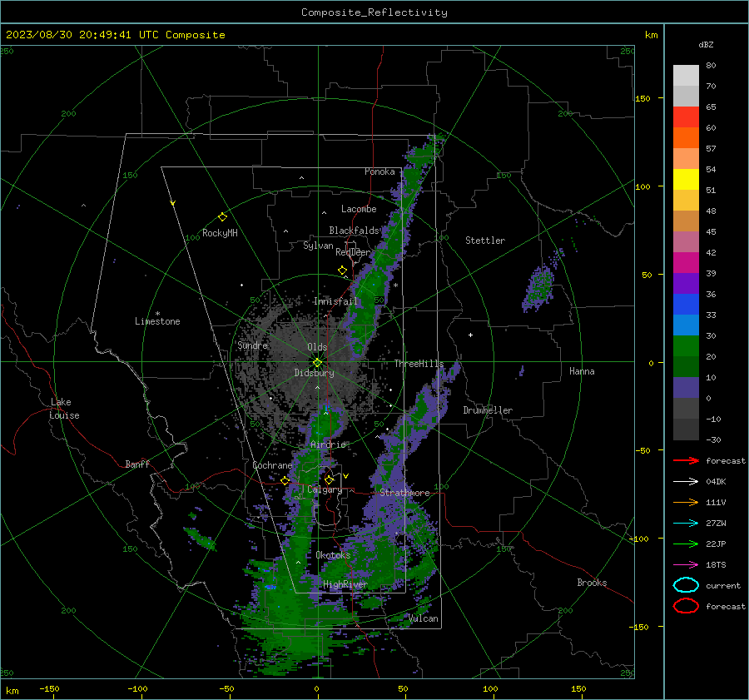Select the orange 111V arrow icon
This screenshot has height=700, width=749.
[x=686, y=502]
